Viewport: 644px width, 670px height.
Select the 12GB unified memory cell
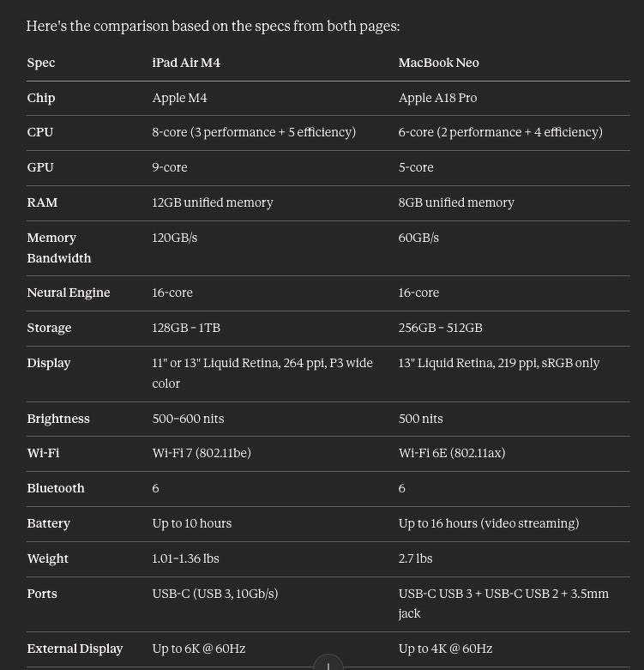[x=213, y=202]
